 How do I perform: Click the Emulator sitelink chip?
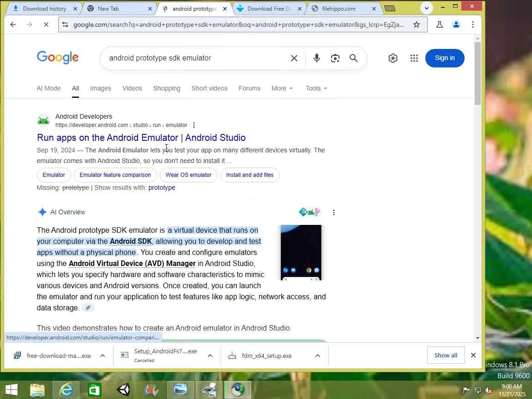[x=54, y=175]
